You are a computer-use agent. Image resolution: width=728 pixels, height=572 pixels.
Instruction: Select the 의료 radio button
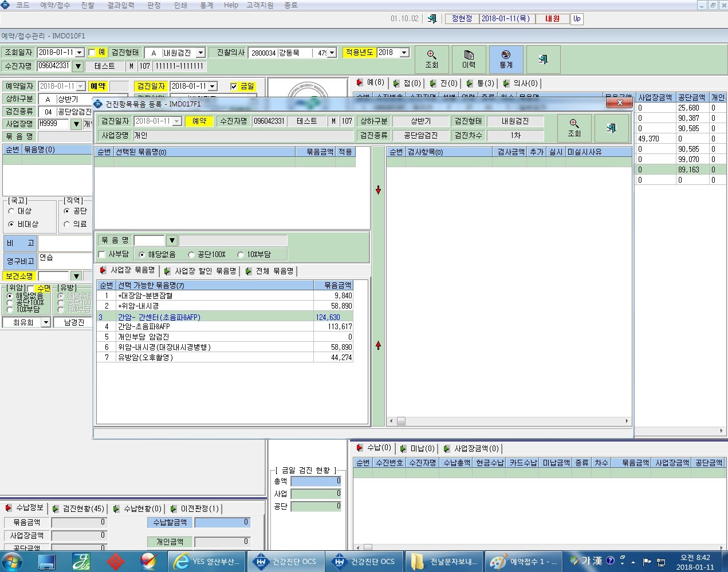(x=67, y=224)
